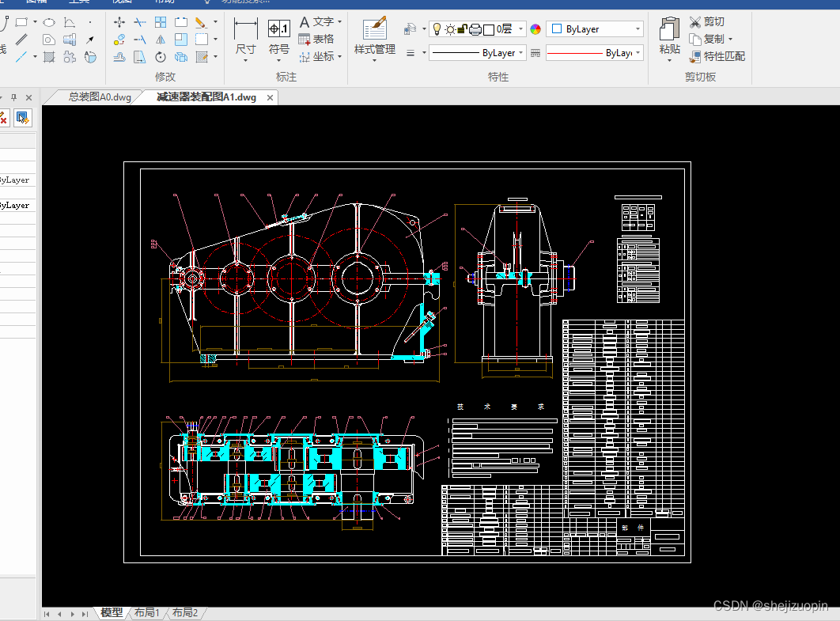Viewport: 840px width, 621px height.
Task: Select the Rotate tool icon
Action: [161, 57]
